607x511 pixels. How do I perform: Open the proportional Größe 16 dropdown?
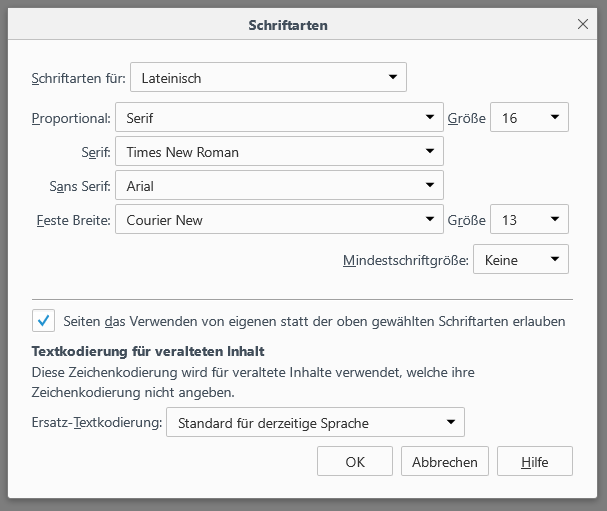coord(529,117)
